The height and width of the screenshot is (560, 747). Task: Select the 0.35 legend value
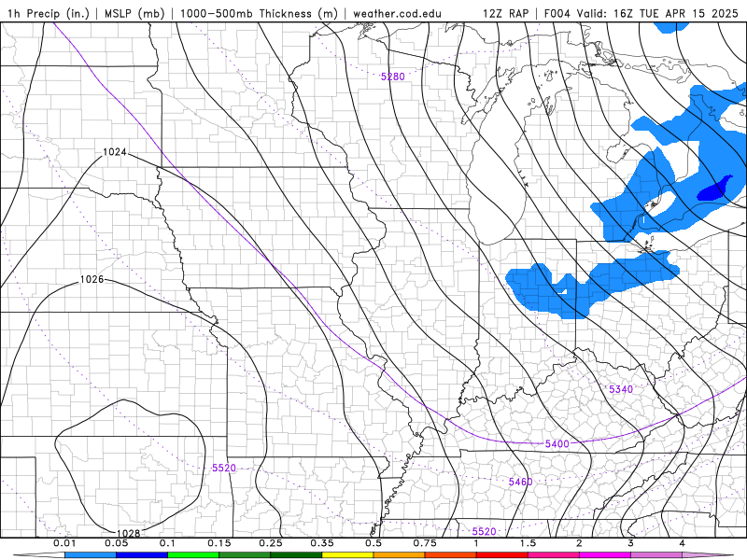322,543
